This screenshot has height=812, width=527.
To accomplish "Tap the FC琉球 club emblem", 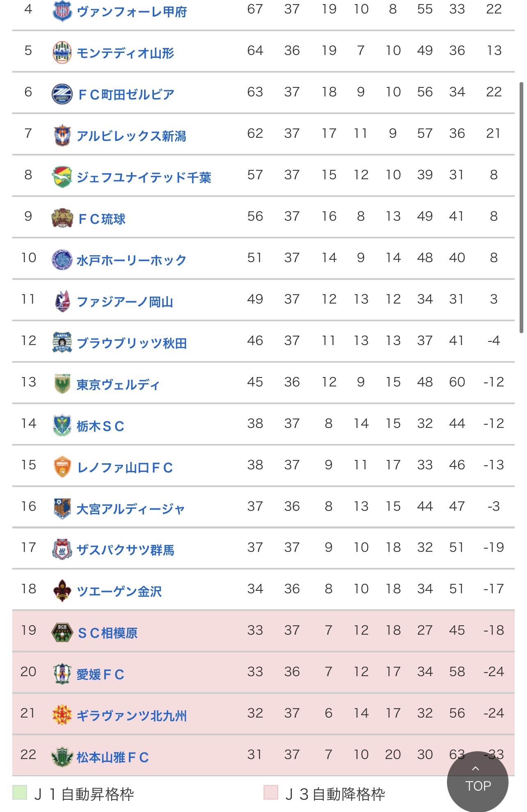I will (62, 218).
